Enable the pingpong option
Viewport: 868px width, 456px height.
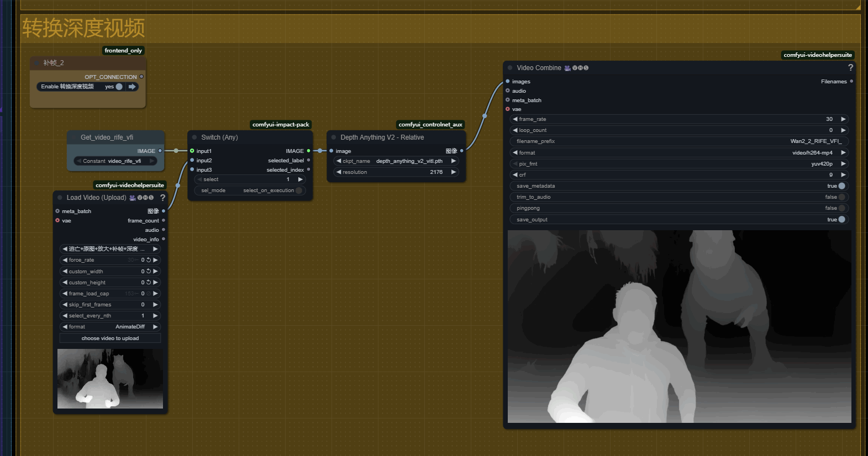tap(841, 208)
